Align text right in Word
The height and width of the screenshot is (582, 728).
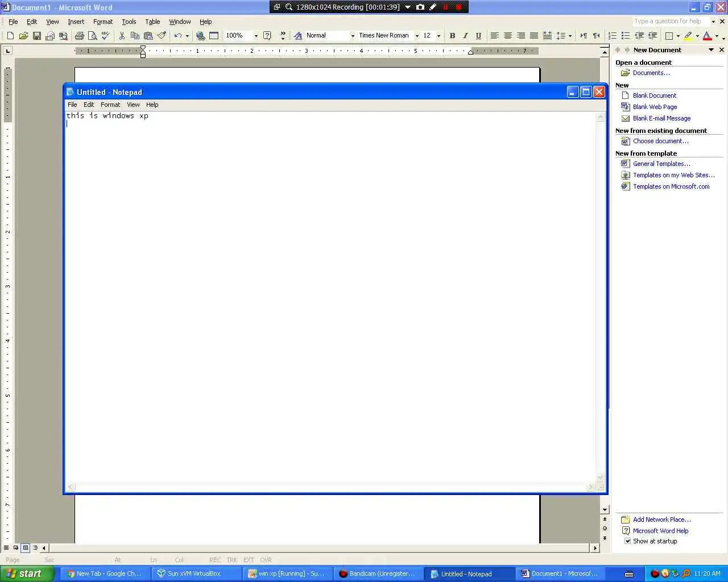520,35
